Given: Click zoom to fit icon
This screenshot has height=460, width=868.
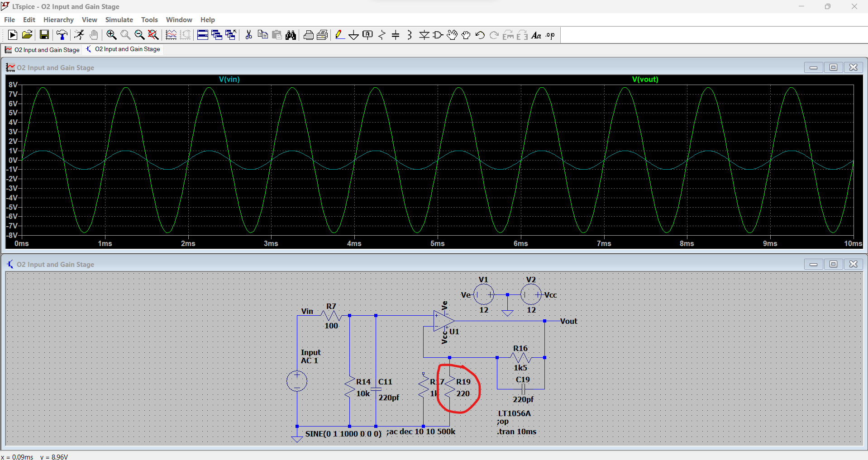Looking at the screenshot, I should point(153,35).
